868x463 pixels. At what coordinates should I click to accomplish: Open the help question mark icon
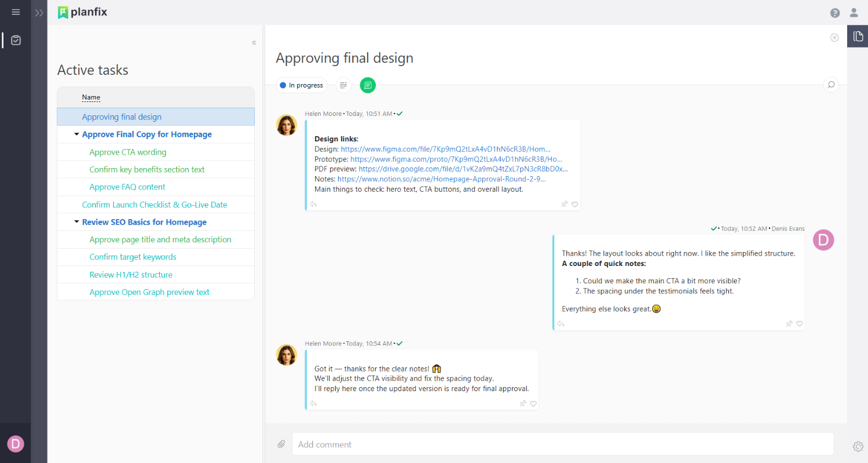[834, 13]
